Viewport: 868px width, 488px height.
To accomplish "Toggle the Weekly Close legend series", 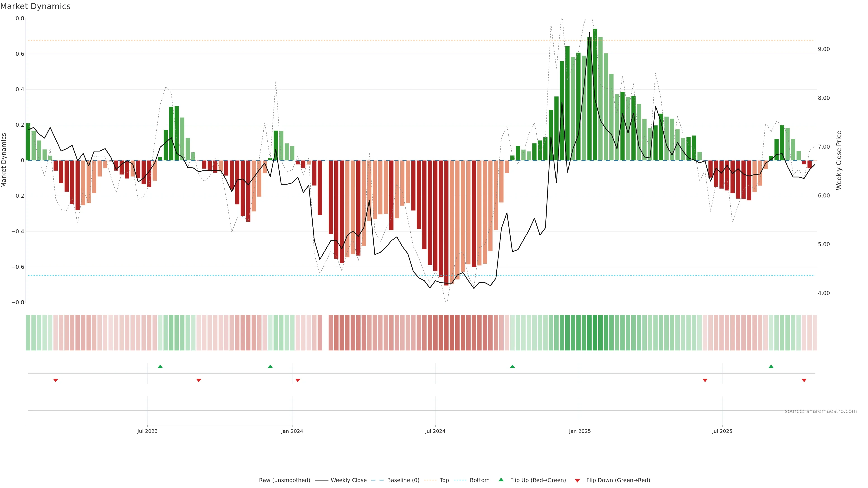I will click(348, 480).
